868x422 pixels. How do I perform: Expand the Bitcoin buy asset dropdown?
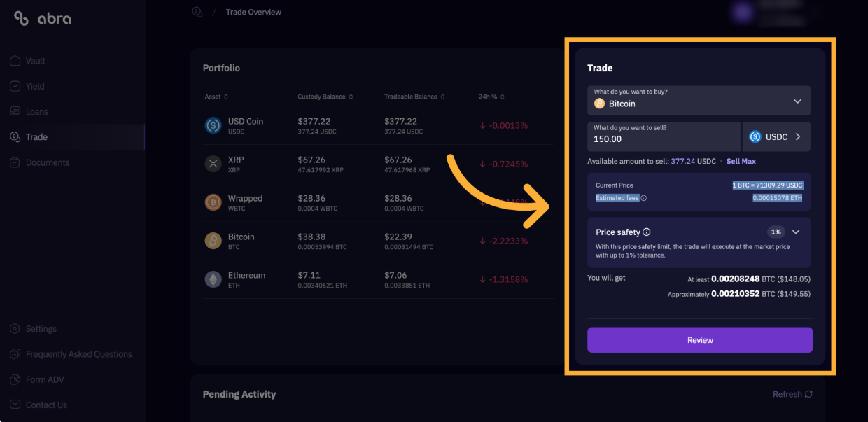click(699, 101)
